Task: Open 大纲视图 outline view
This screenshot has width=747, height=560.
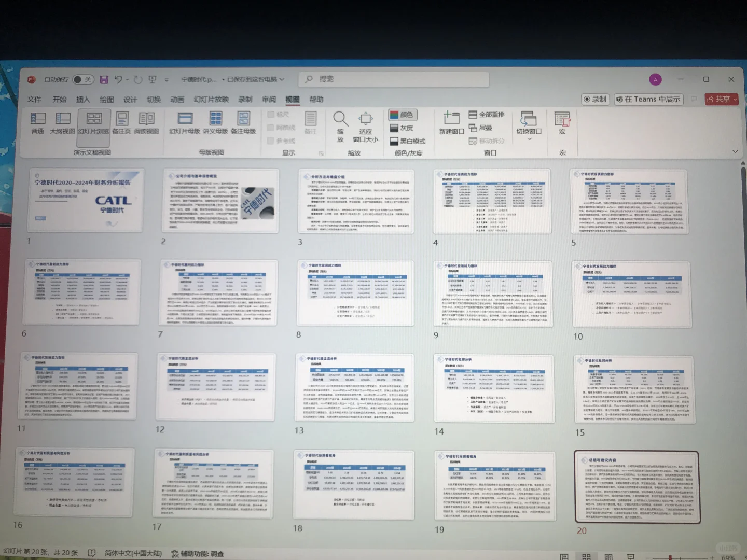Action: pyautogui.click(x=62, y=123)
